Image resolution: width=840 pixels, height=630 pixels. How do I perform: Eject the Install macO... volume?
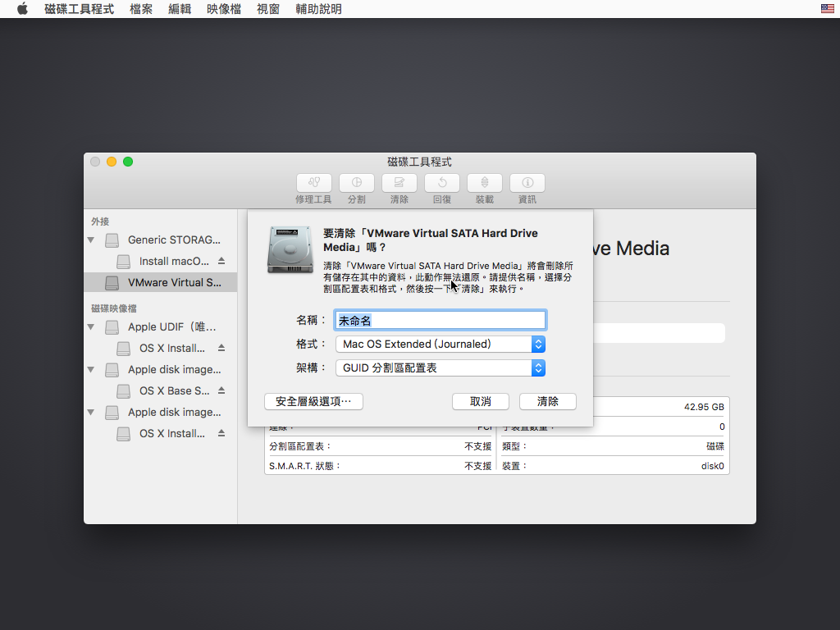pos(221,261)
